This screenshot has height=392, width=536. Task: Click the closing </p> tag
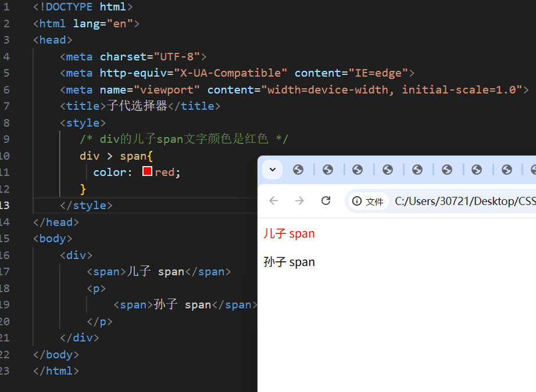[99, 321]
